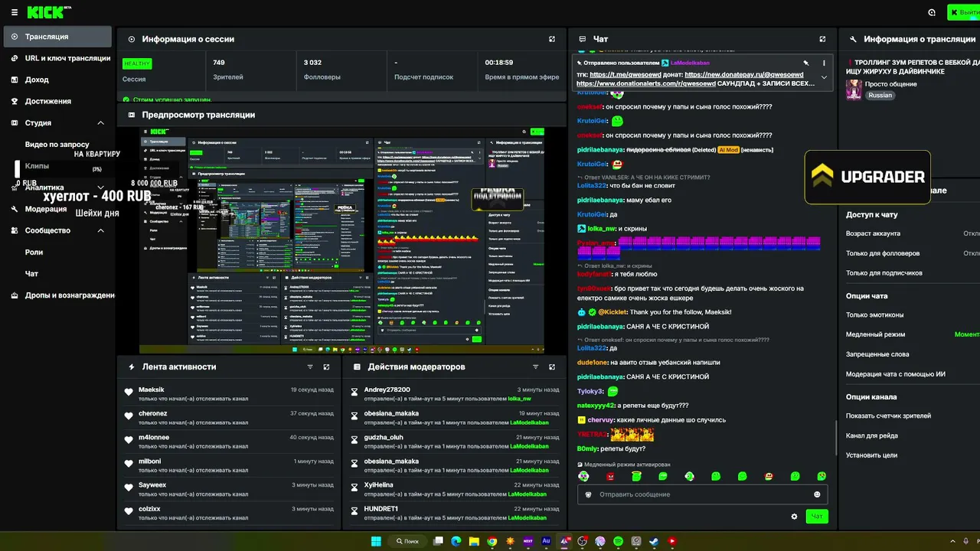The height and width of the screenshot is (551, 980).
Task: Click the red angry emote in quick emotes
Action: 610,476
